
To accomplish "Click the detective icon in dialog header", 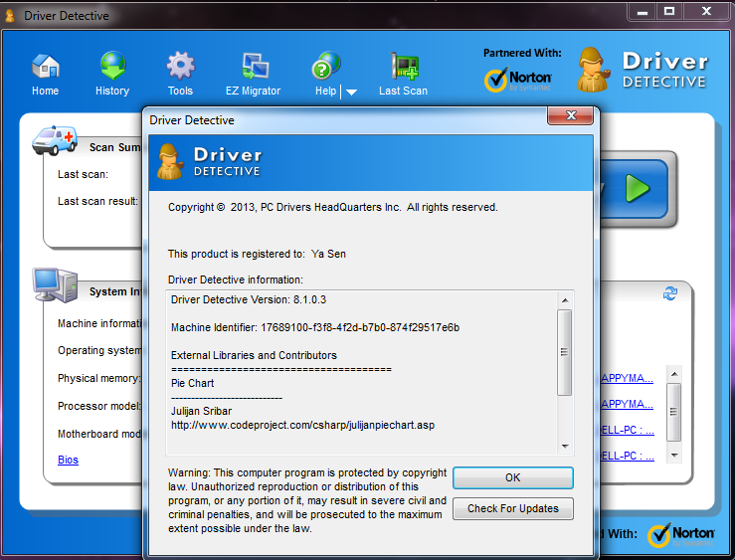I will coord(170,162).
